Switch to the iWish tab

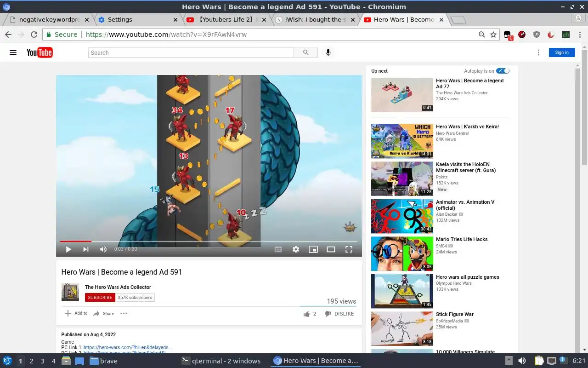[x=315, y=20]
